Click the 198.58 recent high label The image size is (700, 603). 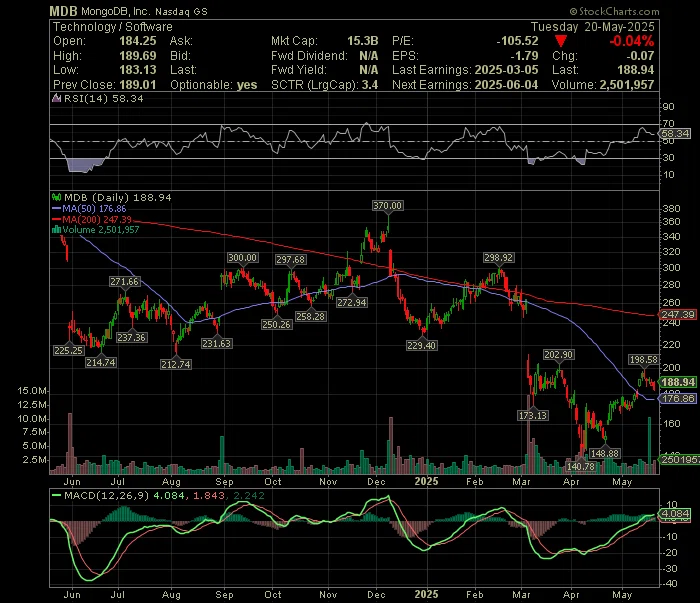pos(643,360)
